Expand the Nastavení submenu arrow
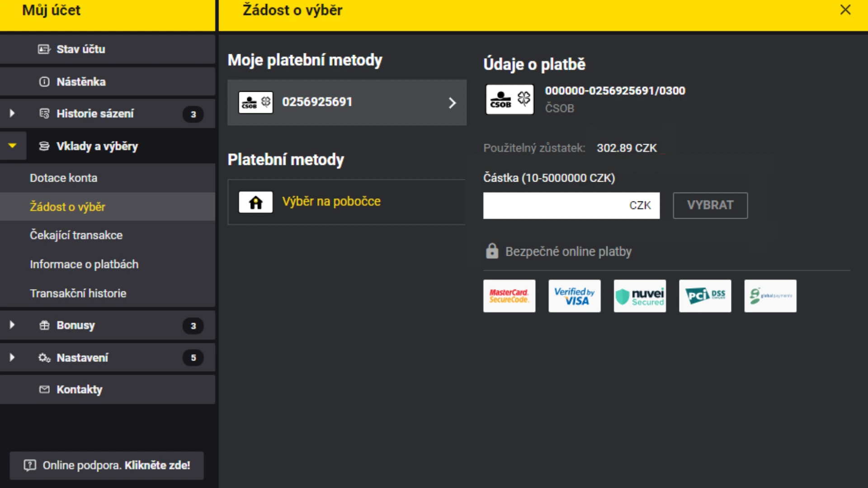 point(12,358)
